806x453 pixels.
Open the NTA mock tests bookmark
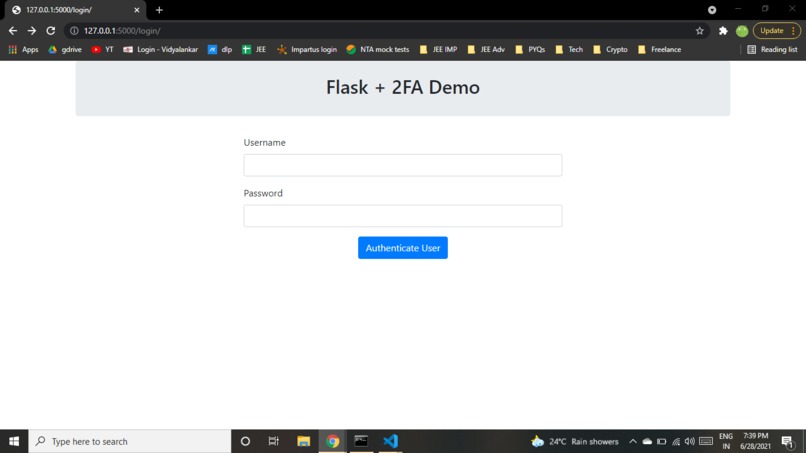[378, 49]
